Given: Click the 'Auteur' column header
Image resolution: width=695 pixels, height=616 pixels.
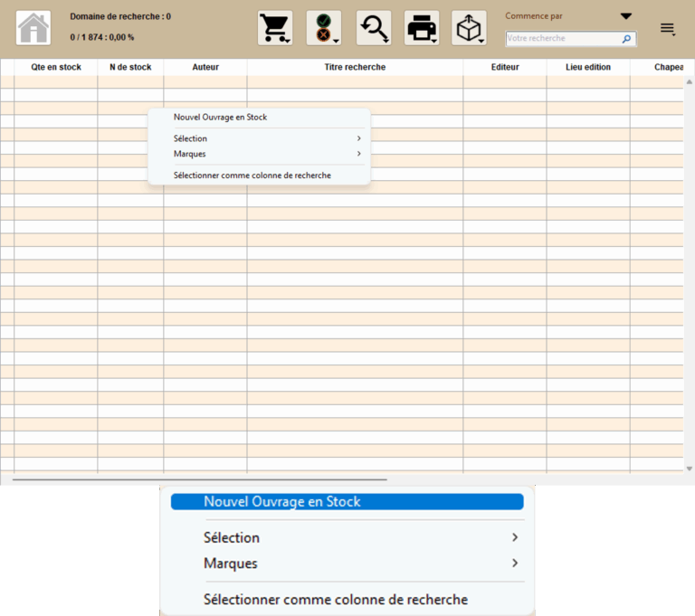Looking at the screenshot, I should click(x=205, y=67).
